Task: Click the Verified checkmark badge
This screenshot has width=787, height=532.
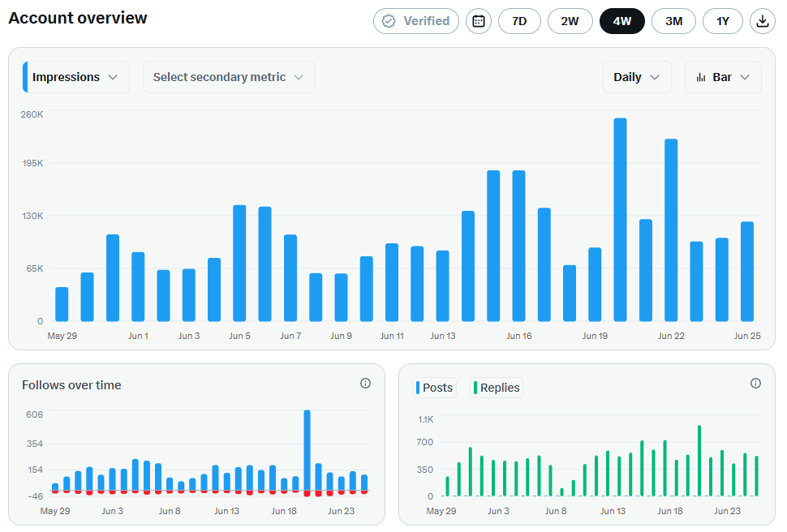Action: [x=416, y=21]
